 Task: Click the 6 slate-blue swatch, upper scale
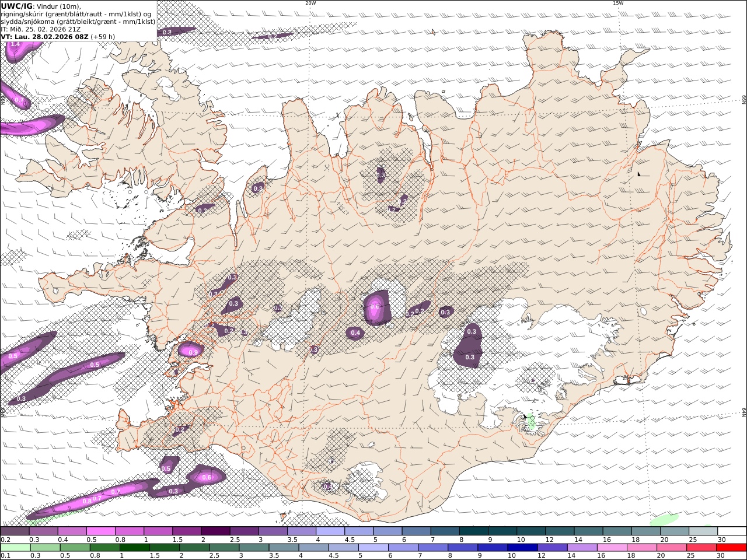click(x=416, y=531)
